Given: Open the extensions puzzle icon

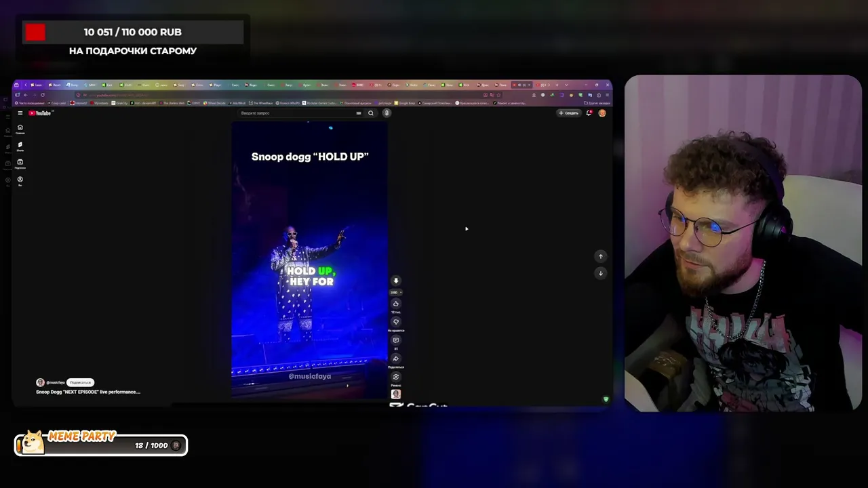Looking at the screenshot, I should pos(599,95).
